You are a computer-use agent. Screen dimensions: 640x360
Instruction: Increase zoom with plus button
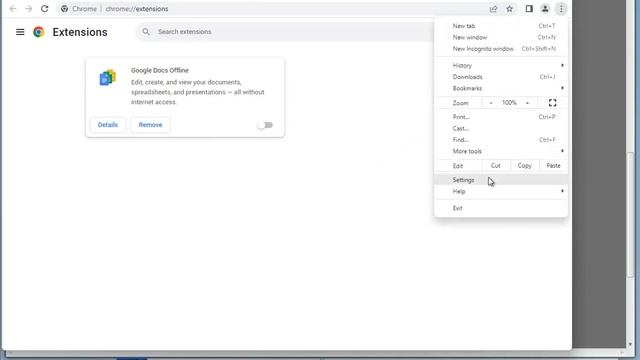coord(527,103)
